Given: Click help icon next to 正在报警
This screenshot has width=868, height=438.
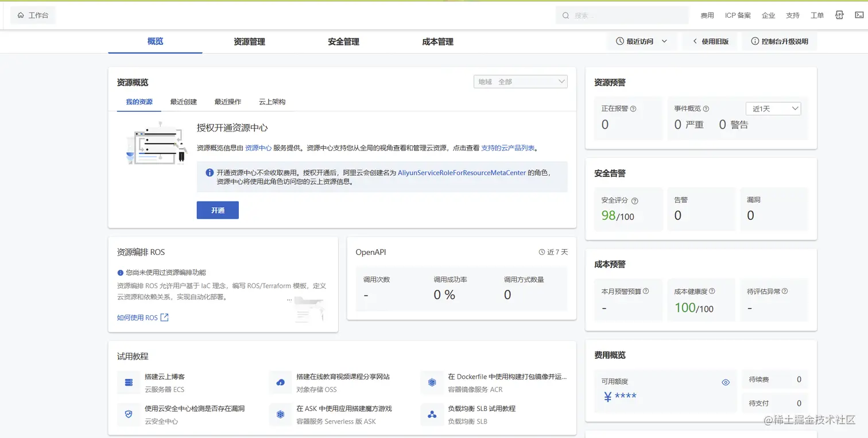Looking at the screenshot, I should coord(633,108).
